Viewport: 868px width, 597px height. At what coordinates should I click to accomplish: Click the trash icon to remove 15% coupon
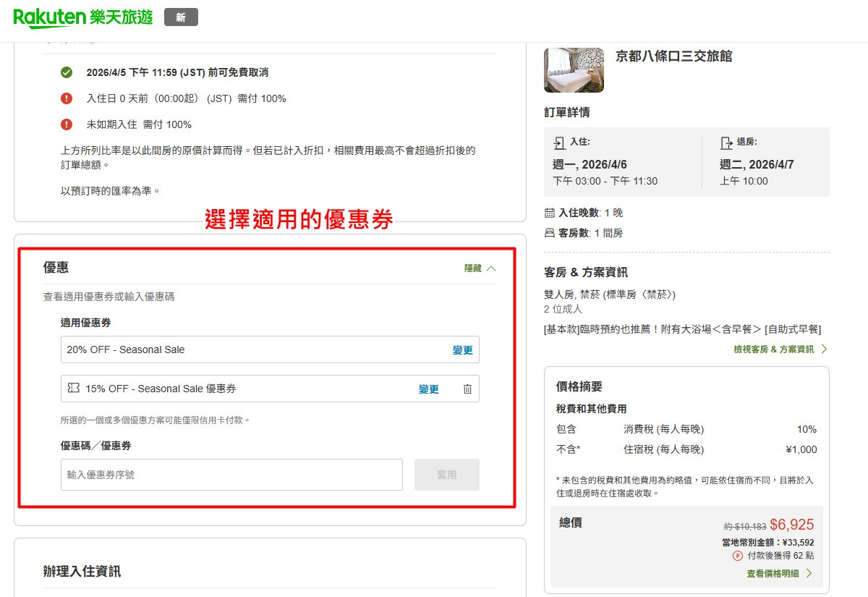click(467, 389)
